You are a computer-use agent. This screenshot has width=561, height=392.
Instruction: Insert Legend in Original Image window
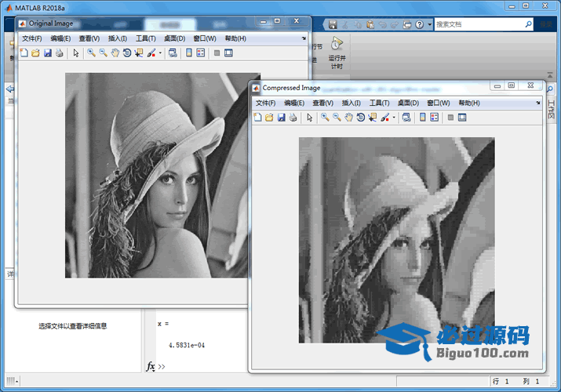tap(201, 53)
